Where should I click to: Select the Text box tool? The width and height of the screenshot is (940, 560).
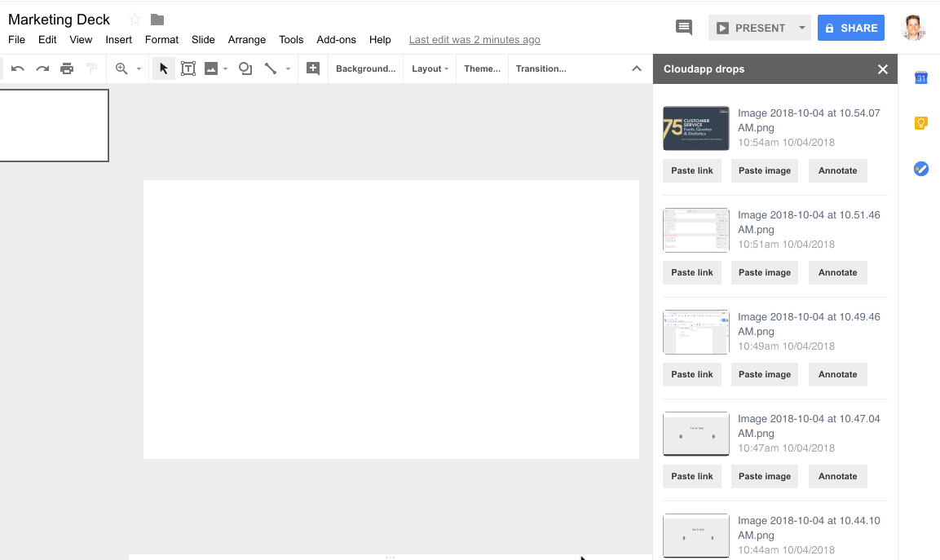tap(188, 68)
